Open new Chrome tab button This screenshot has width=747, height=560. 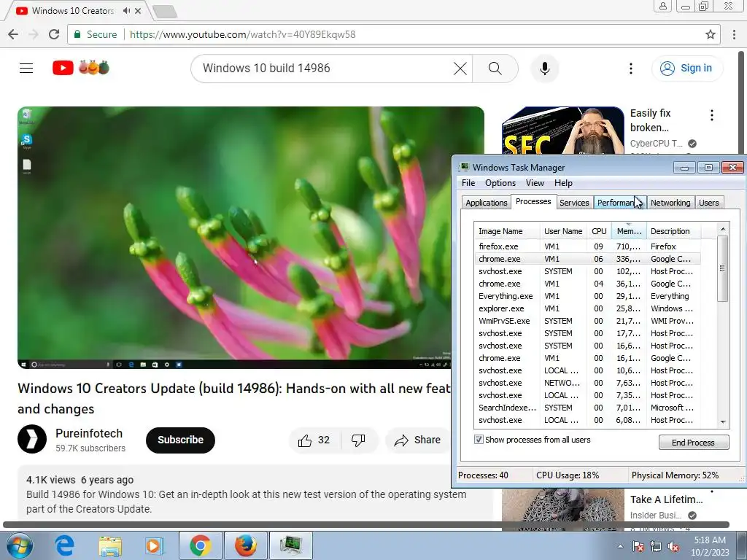(165, 11)
